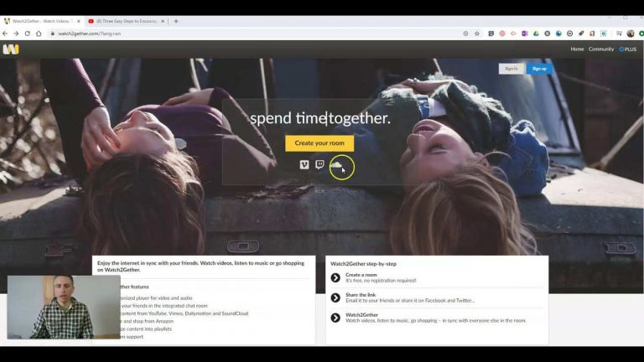This screenshot has height=362, width=644.
Task: Switch to the YouTube Three Easy Steps tab
Action: (125, 21)
